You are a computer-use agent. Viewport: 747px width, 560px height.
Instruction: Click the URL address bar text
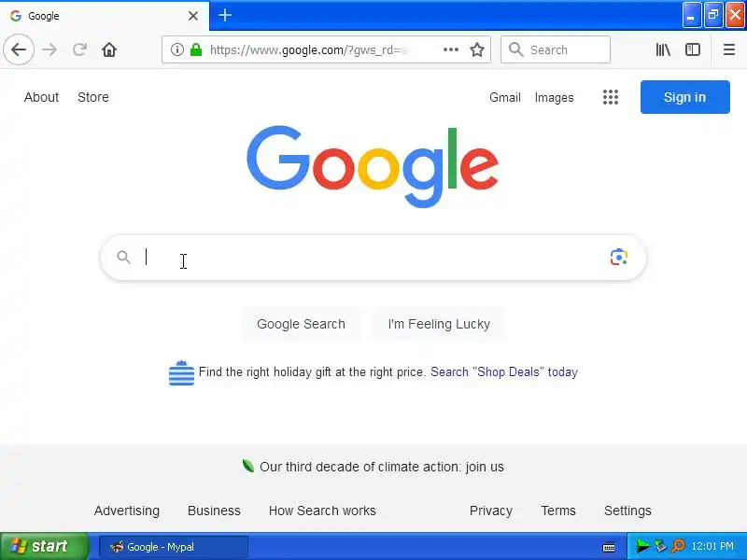point(309,49)
